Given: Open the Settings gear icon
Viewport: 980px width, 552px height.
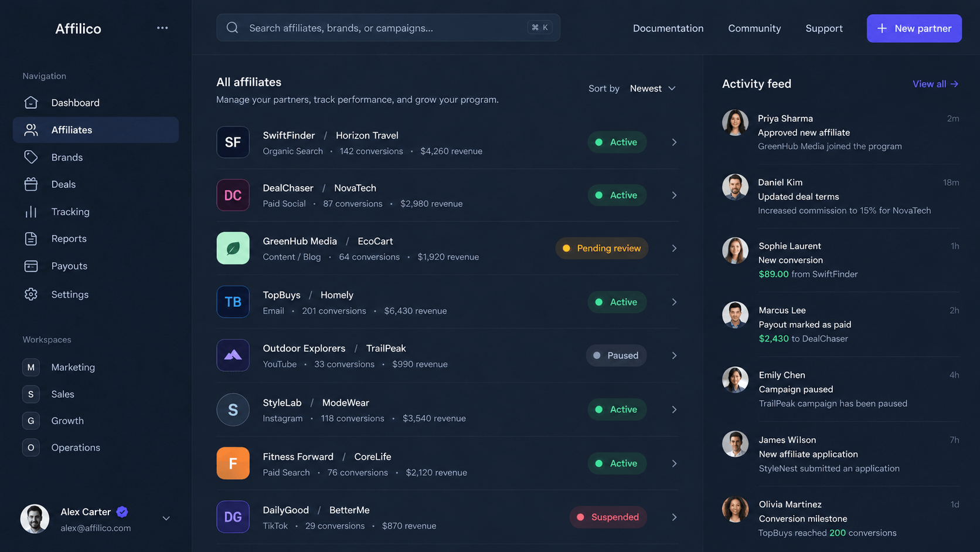Looking at the screenshot, I should pos(31,294).
